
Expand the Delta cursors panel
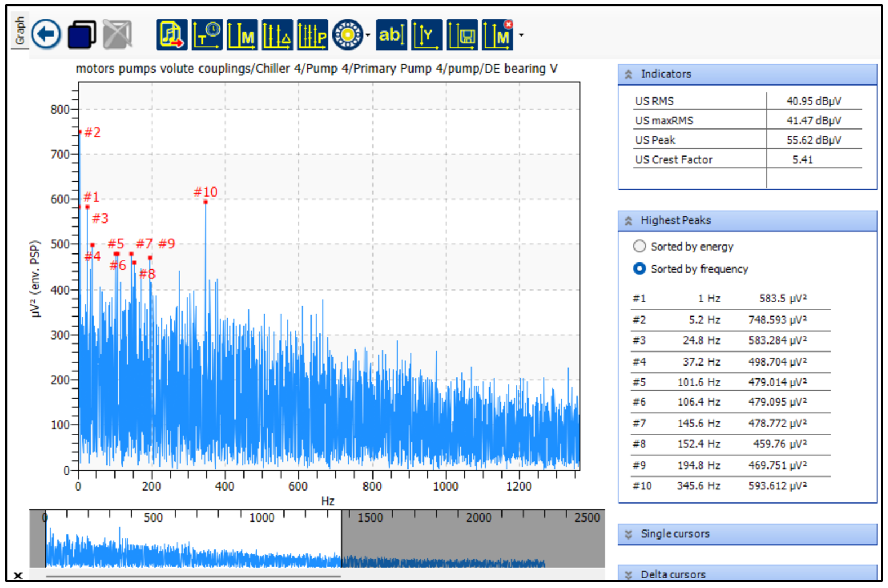[x=628, y=574]
